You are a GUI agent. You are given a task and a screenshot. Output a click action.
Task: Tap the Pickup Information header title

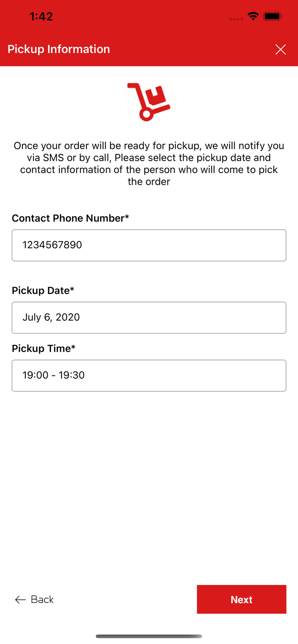coord(59,49)
